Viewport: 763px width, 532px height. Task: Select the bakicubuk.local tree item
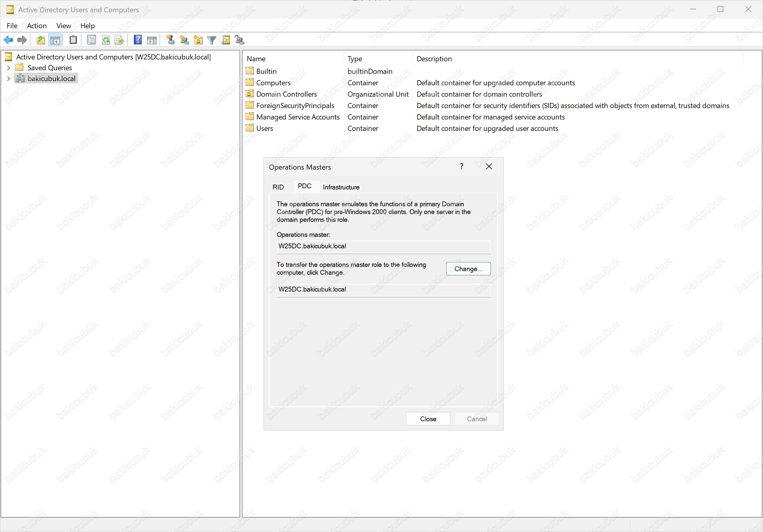pos(52,78)
